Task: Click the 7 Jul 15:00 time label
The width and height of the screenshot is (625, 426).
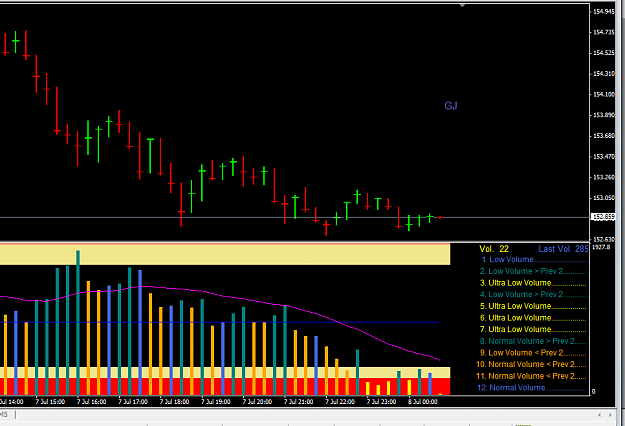Action: pyautogui.click(x=50, y=402)
